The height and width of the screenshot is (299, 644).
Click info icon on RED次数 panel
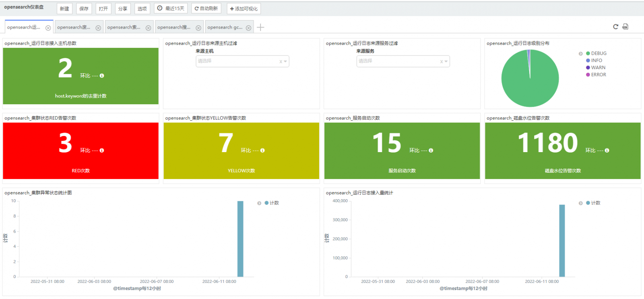click(102, 151)
